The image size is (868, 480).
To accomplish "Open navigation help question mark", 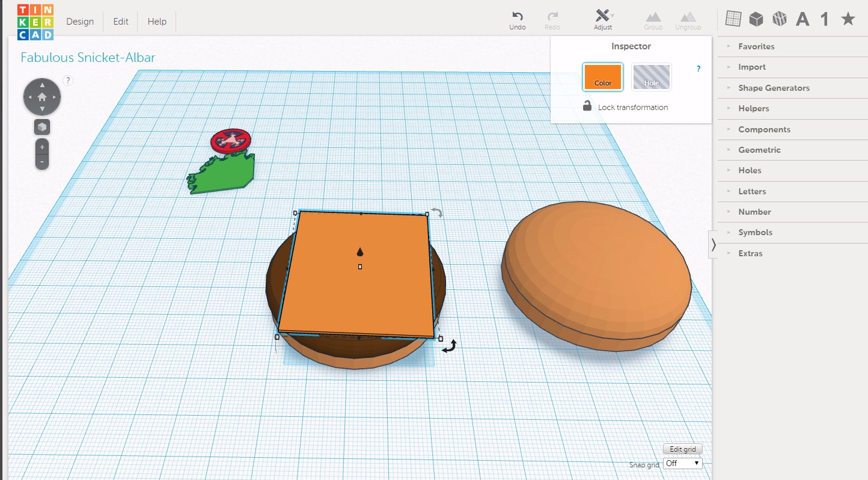I will pyautogui.click(x=68, y=81).
